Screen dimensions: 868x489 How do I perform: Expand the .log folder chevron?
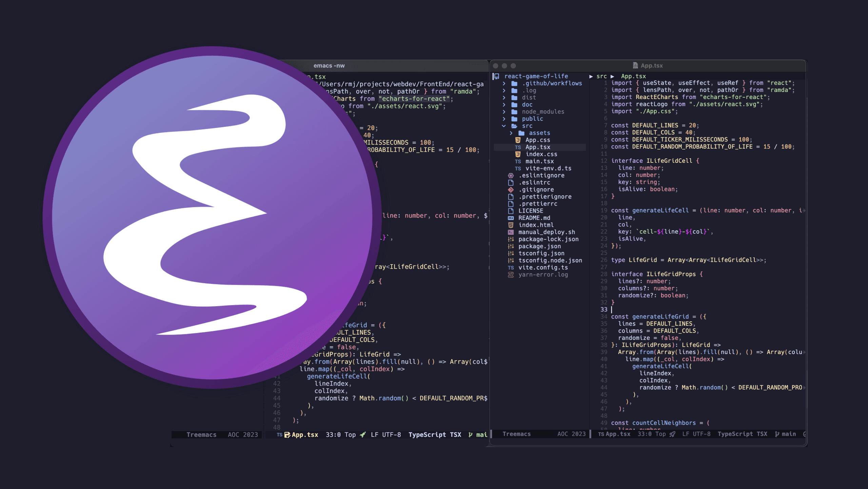504,91
